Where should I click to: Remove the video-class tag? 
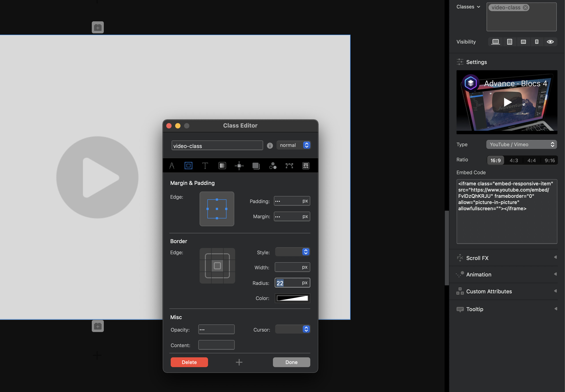coord(525,8)
